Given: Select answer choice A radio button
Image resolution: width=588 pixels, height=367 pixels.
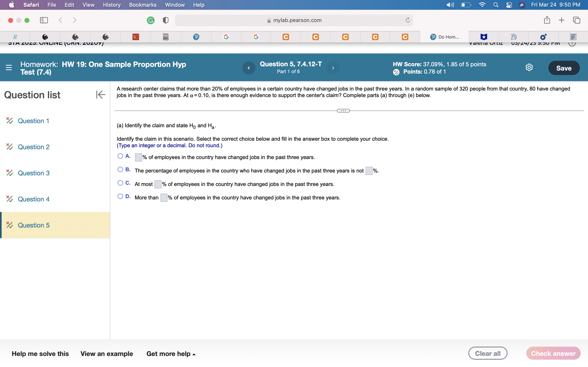Looking at the screenshot, I should pos(120,156).
